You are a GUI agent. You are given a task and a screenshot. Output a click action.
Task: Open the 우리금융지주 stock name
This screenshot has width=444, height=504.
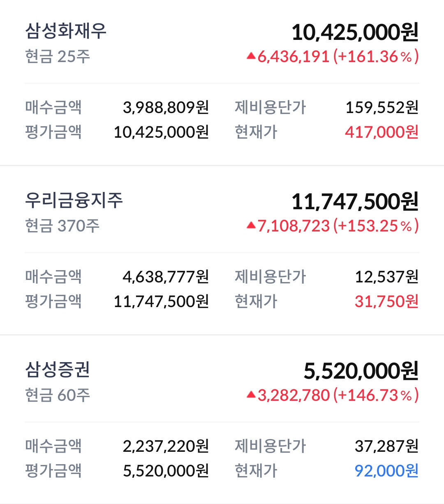click(74, 201)
